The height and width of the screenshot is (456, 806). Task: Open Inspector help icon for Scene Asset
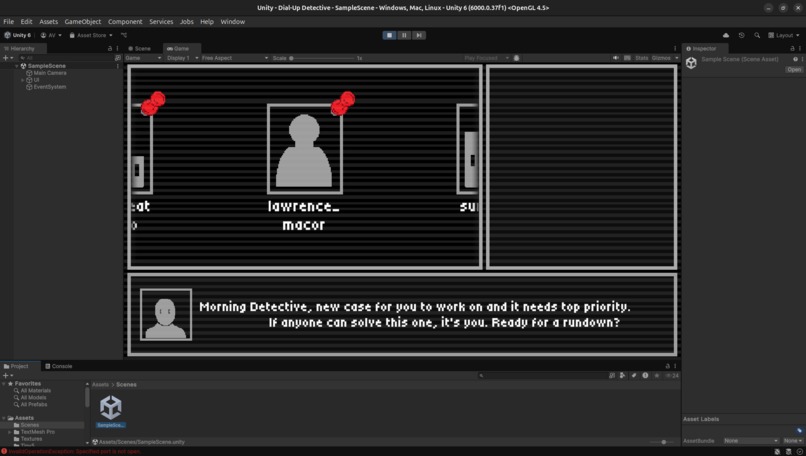click(x=795, y=59)
